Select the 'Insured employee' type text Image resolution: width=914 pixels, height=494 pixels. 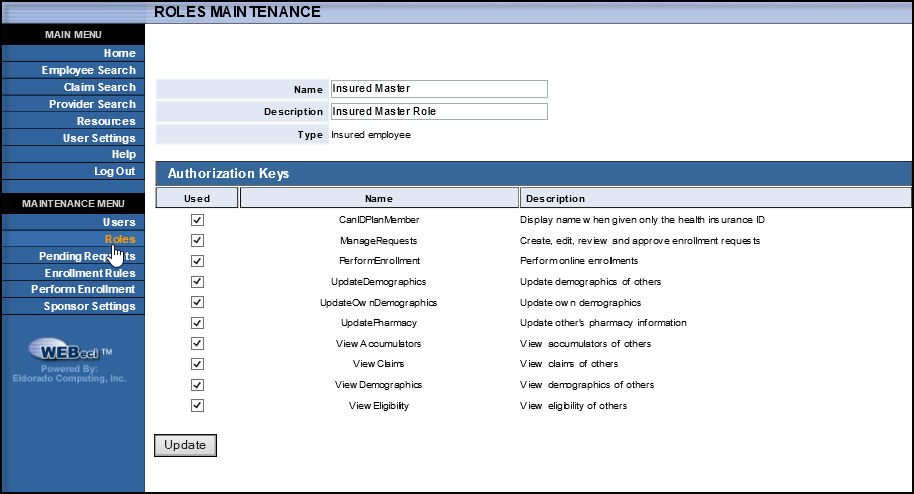pos(371,135)
